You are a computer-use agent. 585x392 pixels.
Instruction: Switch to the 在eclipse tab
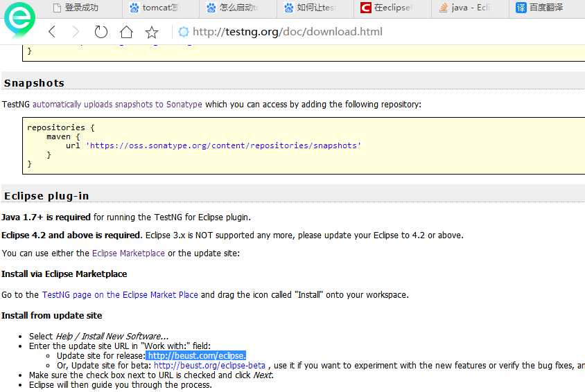[392, 8]
